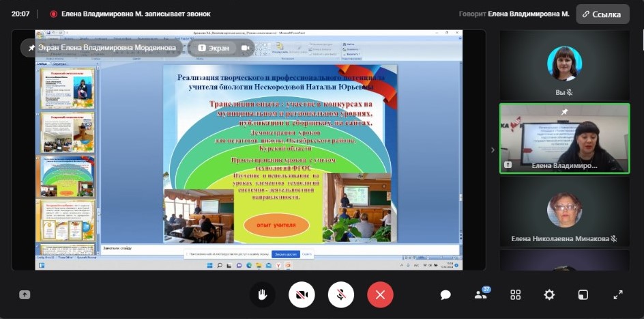Open File Explorer in shared taskbar
The image size is (644, 319).
click(x=259, y=266)
